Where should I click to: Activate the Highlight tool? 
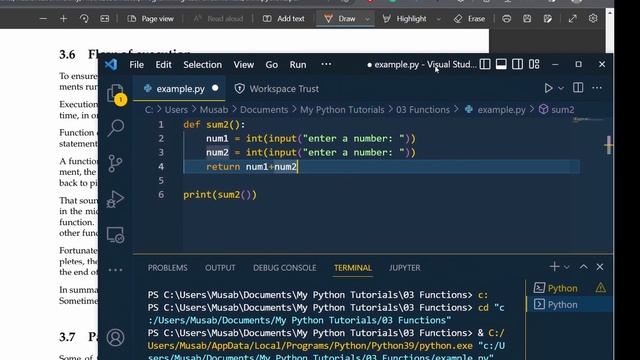404,19
